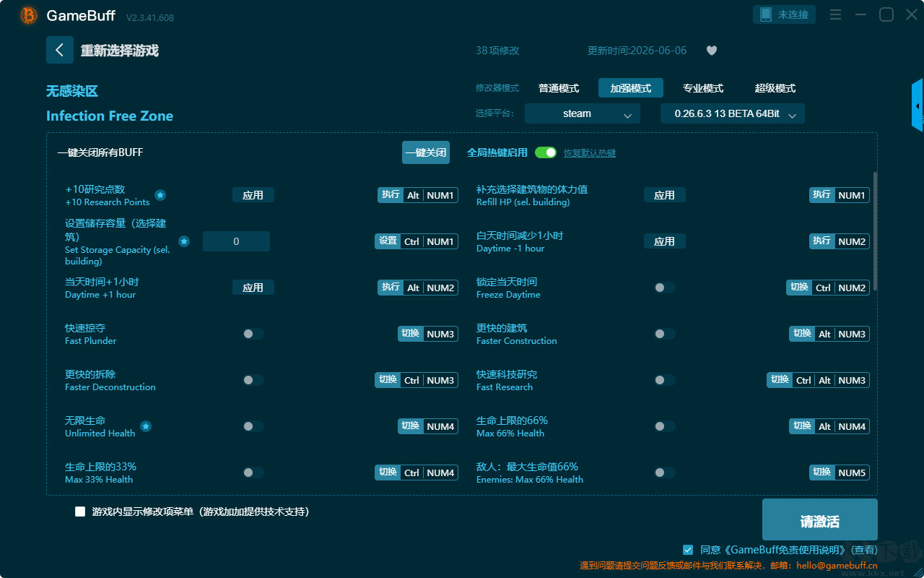Click the GameBuff logo icon
The image size is (924, 578).
coord(29,15)
